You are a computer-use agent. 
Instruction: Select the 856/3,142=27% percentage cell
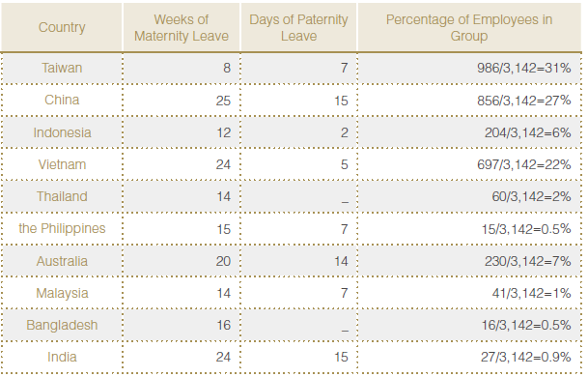[524, 101]
